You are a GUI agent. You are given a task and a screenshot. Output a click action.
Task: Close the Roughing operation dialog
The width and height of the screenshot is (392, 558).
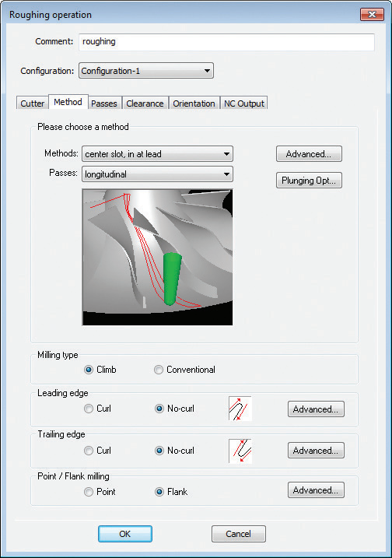coord(372,15)
